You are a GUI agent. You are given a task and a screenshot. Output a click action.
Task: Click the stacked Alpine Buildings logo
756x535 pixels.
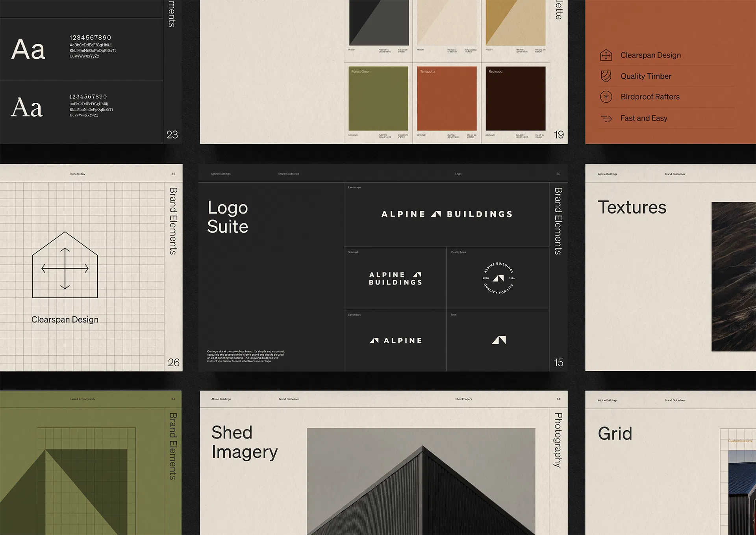point(395,279)
